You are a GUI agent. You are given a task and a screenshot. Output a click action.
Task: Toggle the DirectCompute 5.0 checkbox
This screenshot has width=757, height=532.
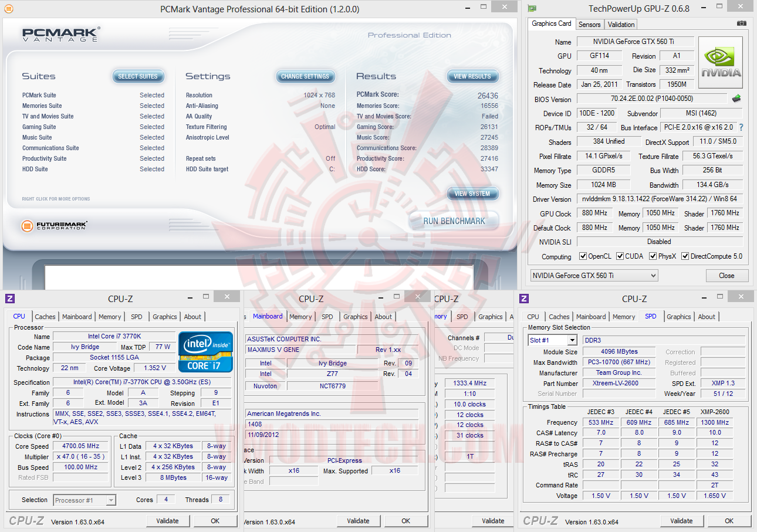685,256
